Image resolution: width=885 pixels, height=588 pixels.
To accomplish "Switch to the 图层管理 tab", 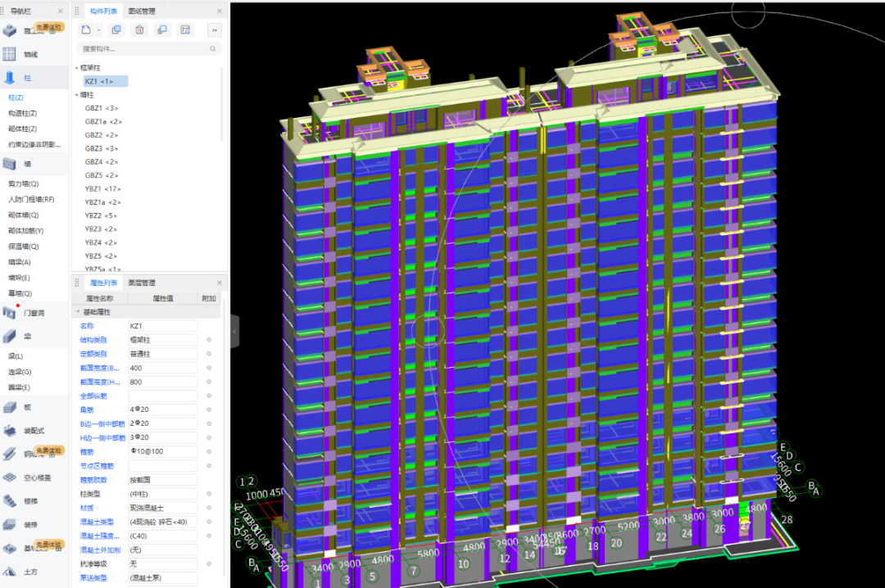I will tap(142, 283).
